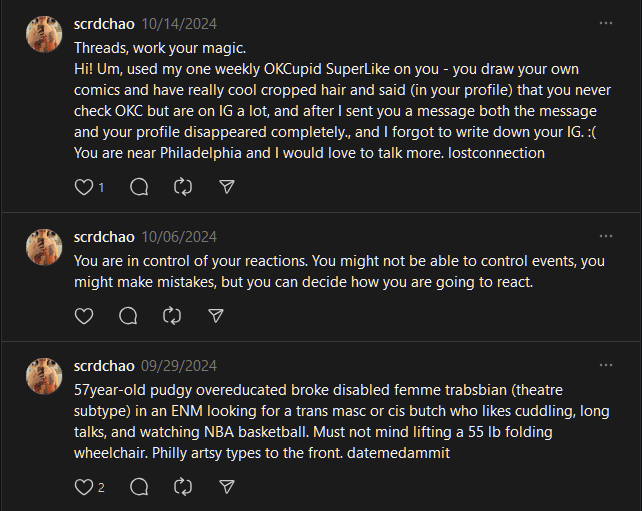Click the scrdchao avatar on the 09/29/2024 post

coord(44,376)
